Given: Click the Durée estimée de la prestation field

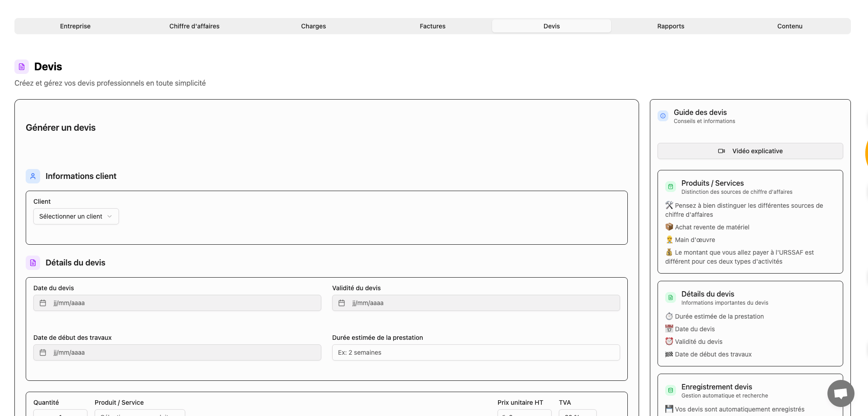Looking at the screenshot, I should click(475, 352).
